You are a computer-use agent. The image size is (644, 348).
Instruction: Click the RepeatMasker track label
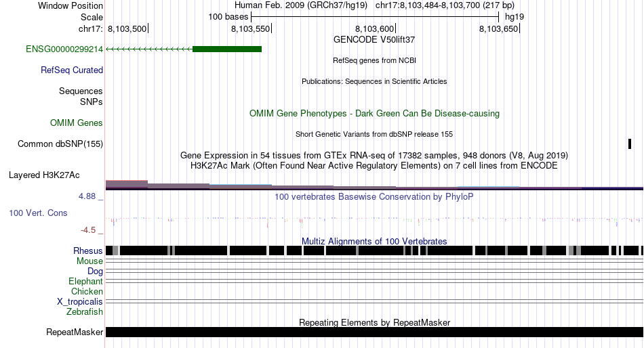tap(75, 332)
